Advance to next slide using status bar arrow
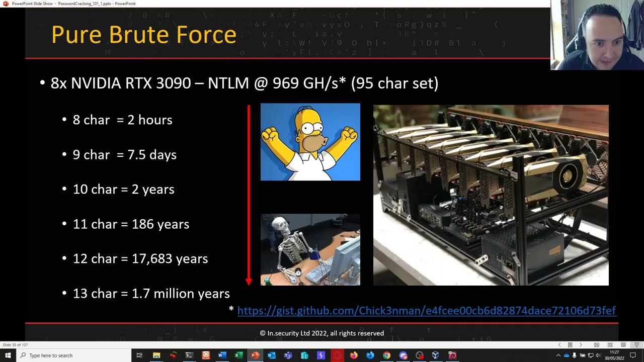The height and width of the screenshot is (362, 644). click(x=581, y=345)
